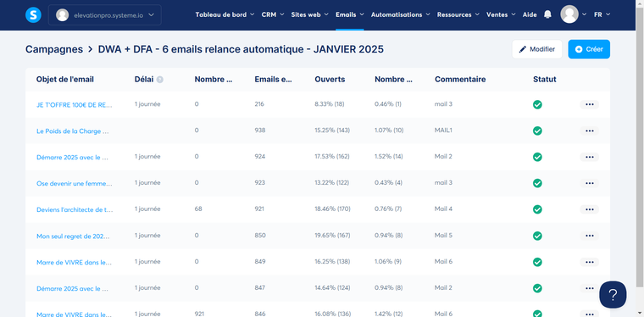Click the systeme.io S logo
Screen dimensions: 644x317
click(33, 14)
